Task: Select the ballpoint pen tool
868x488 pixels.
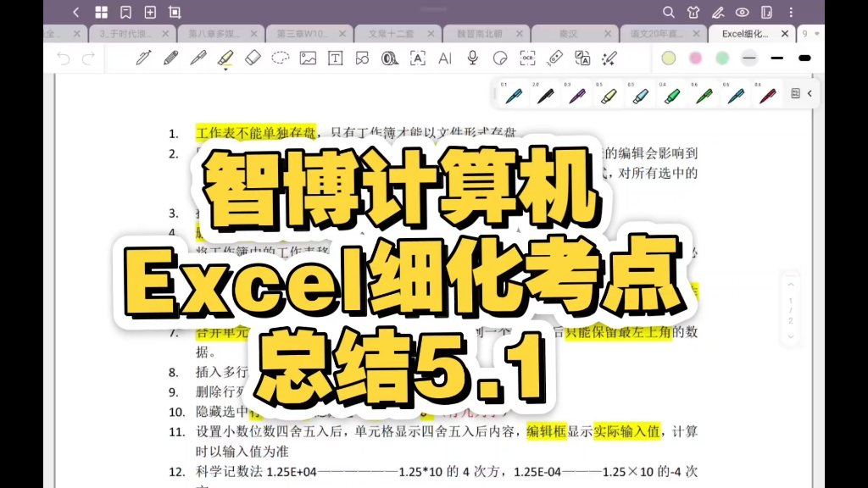Action: 198,58
